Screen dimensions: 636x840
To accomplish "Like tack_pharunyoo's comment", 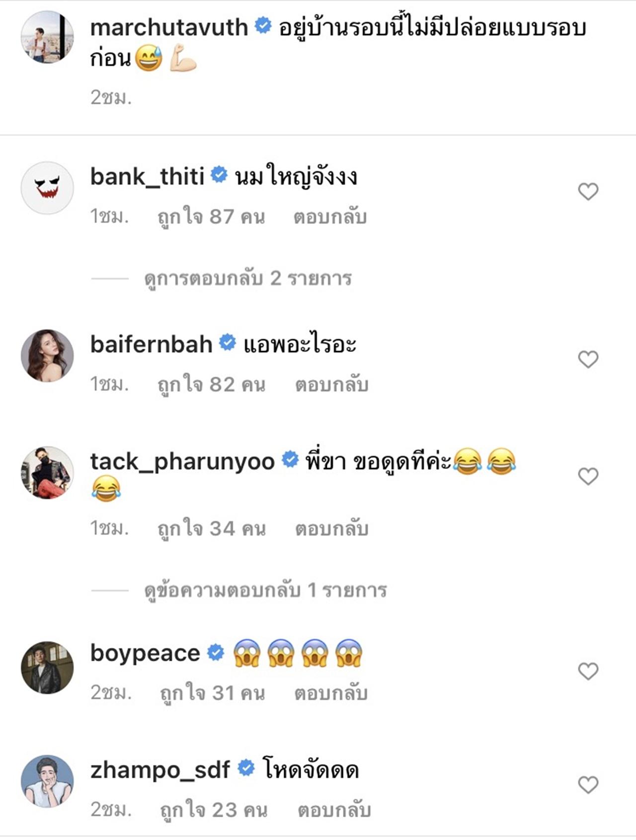I will tap(588, 476).
